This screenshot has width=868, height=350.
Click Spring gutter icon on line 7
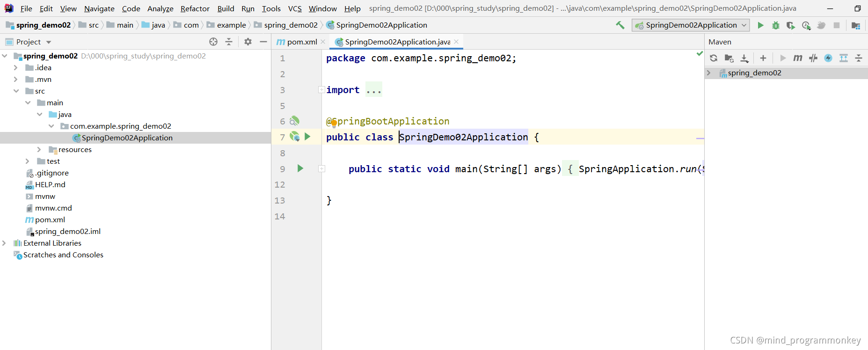click(x=294, y=137)
